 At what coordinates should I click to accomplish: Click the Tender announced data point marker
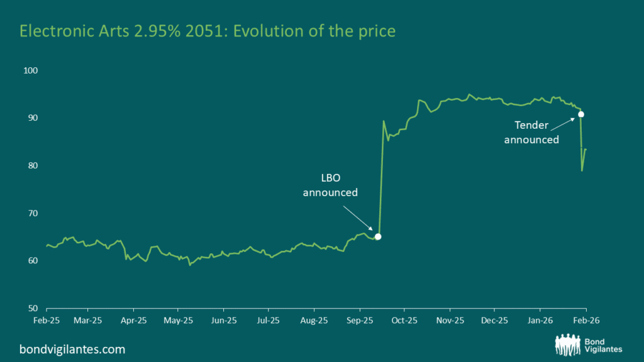click(581, 114)
